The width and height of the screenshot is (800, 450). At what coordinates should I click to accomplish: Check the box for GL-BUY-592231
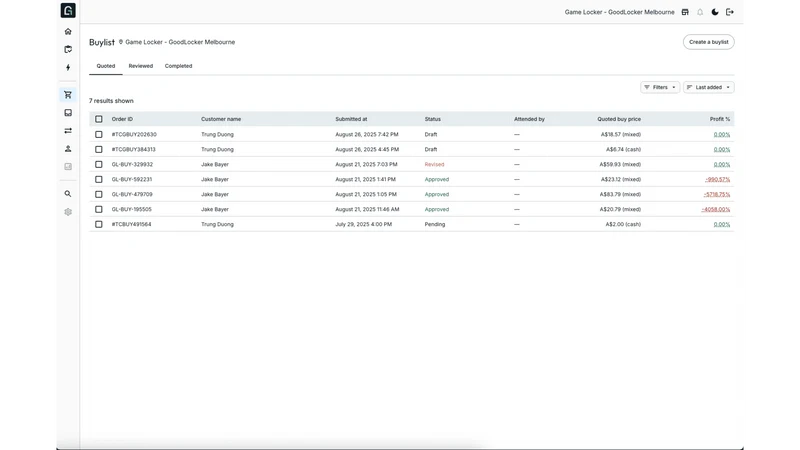click(98, 179)
